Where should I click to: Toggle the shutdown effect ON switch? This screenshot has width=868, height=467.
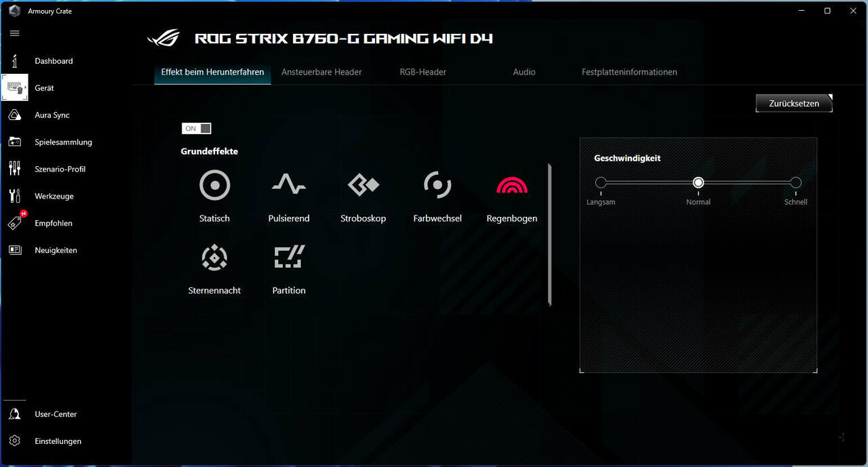point(197,129)
